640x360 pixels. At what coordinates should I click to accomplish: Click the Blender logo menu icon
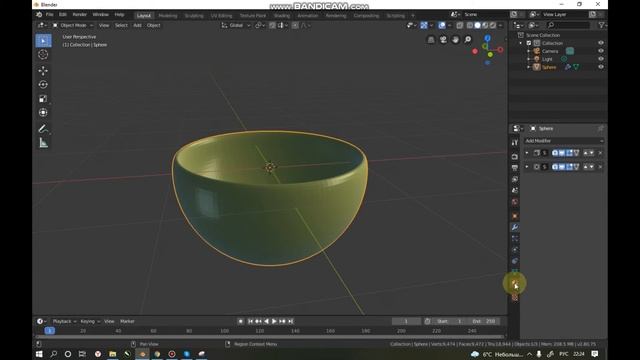[x=39, y=14]
